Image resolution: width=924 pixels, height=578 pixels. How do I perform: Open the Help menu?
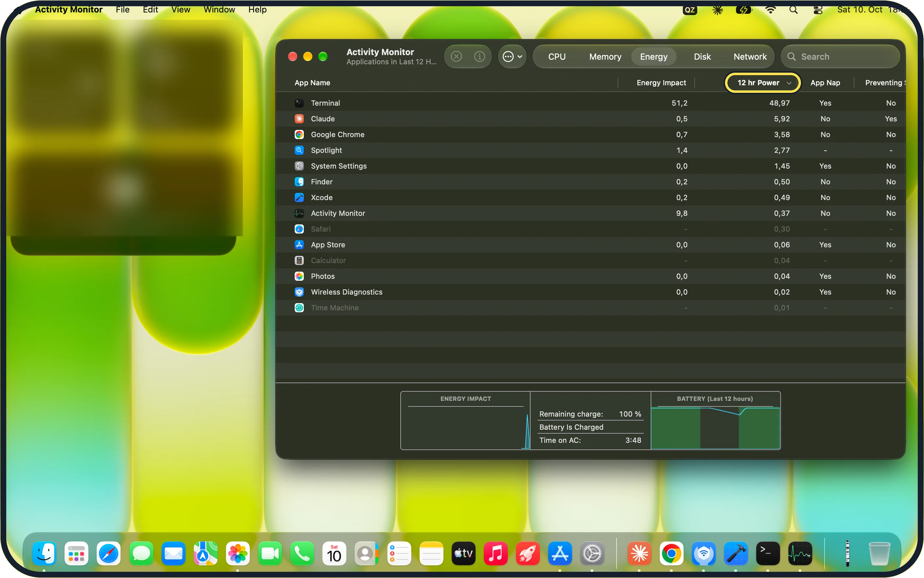click(x=257, y=10)
